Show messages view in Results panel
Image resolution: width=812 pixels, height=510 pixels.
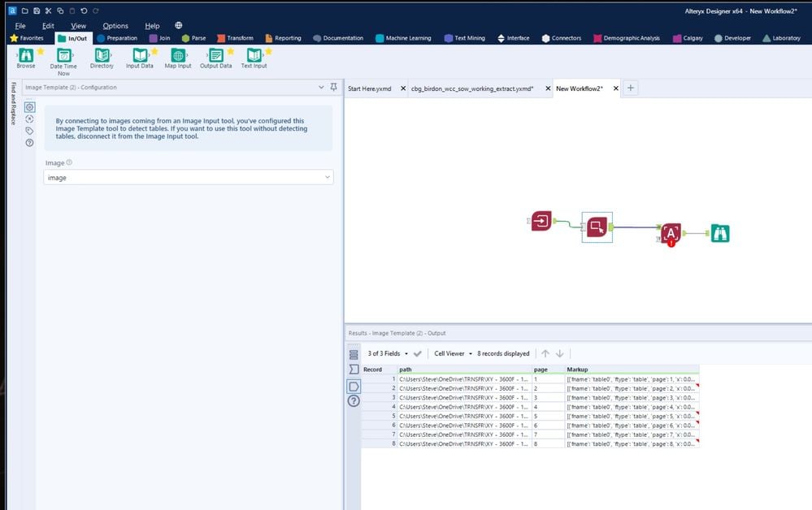coord(354,369)
